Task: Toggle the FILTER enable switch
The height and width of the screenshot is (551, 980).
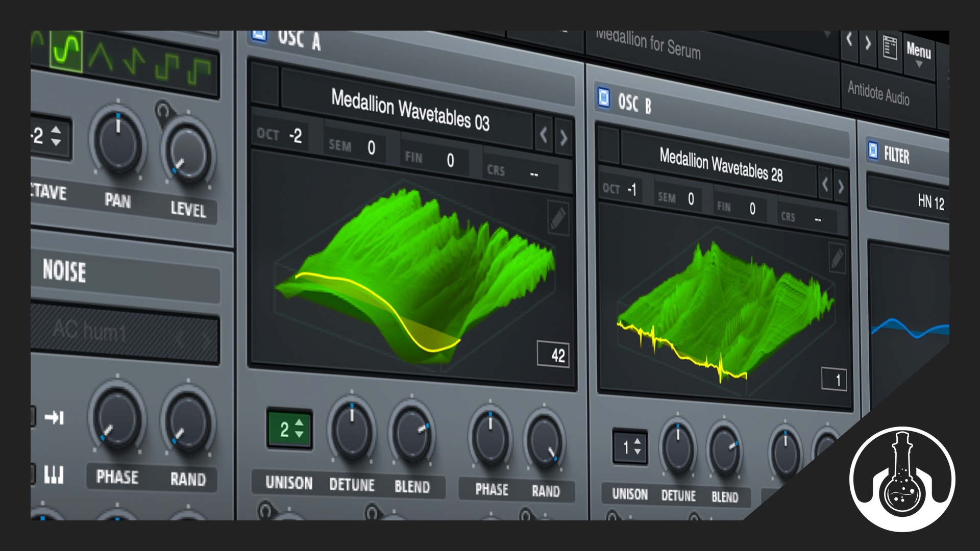Action: (x=873, y=151)
